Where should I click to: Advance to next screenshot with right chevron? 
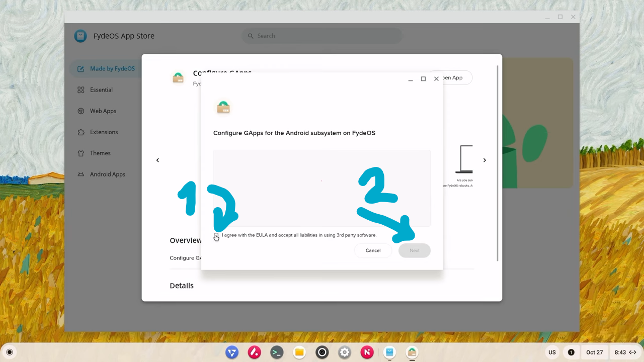tap(485, 160)
